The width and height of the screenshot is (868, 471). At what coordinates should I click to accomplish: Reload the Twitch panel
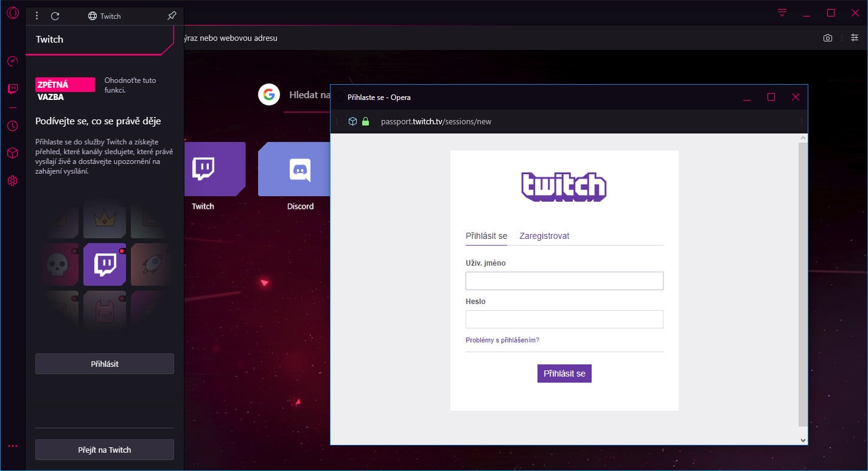(x=55, y=15)
